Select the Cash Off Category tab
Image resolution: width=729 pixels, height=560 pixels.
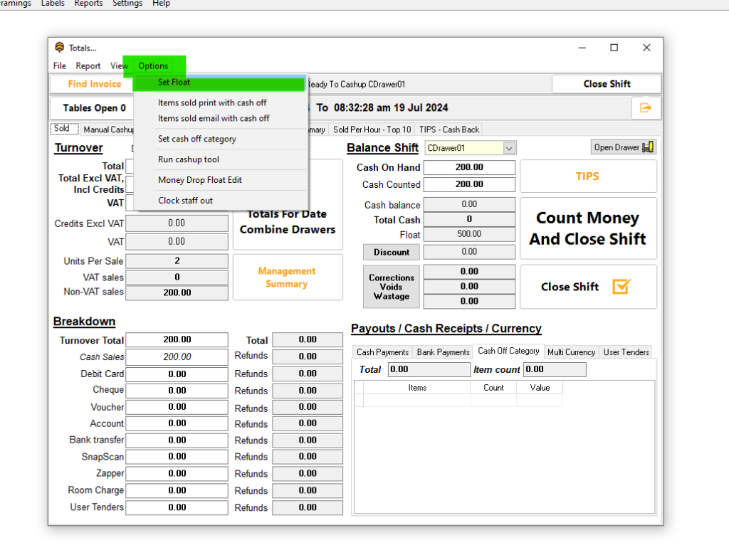pos(508,351)
